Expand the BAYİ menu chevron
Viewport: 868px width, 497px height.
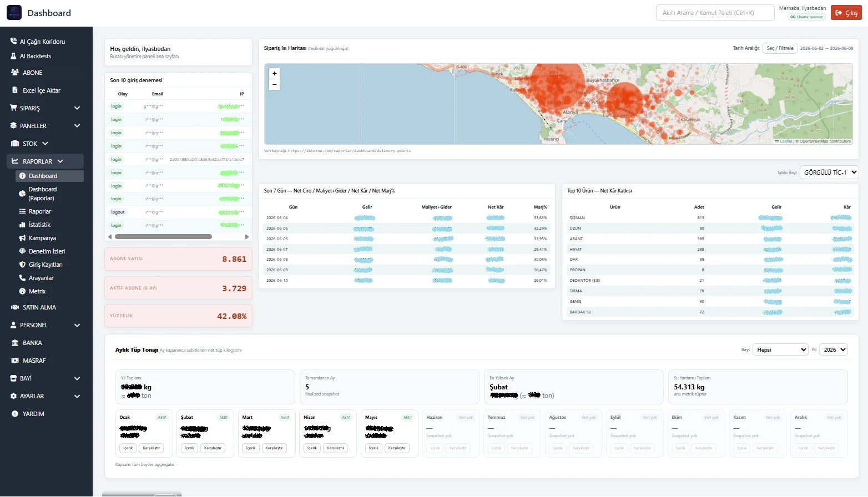coord(77,378)
